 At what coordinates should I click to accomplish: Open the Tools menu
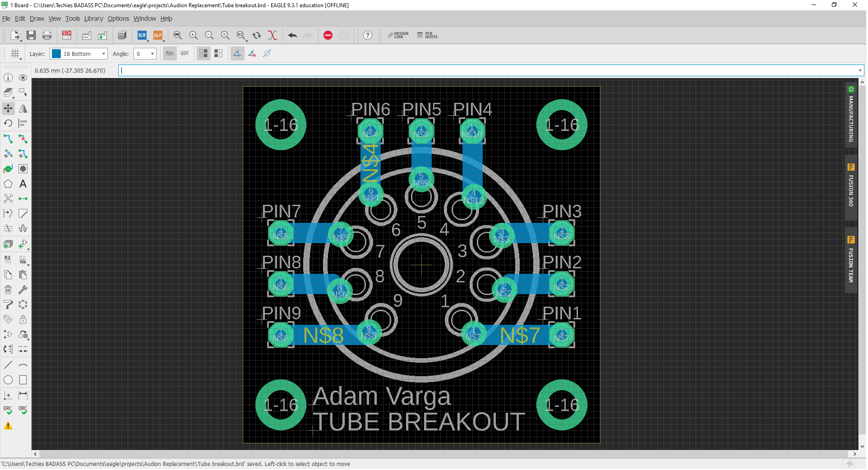(x=72, y=18)
